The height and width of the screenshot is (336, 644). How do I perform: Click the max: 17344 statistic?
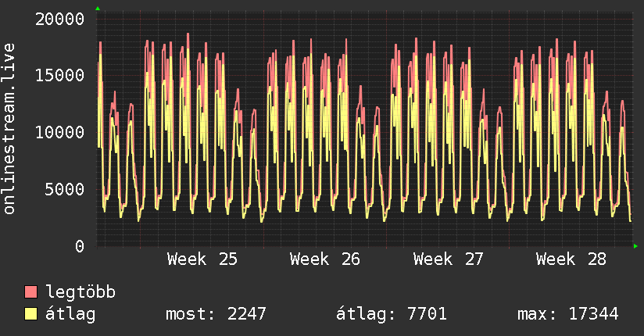click(x=568, y=314)
